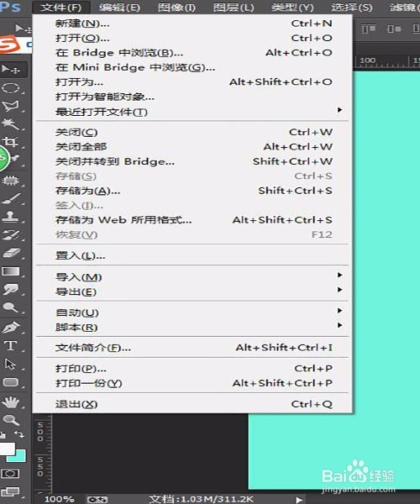The width and height of the screenshot is (420, 504).
Task: Select the Dodge tool
Action: tap(11, 307)
